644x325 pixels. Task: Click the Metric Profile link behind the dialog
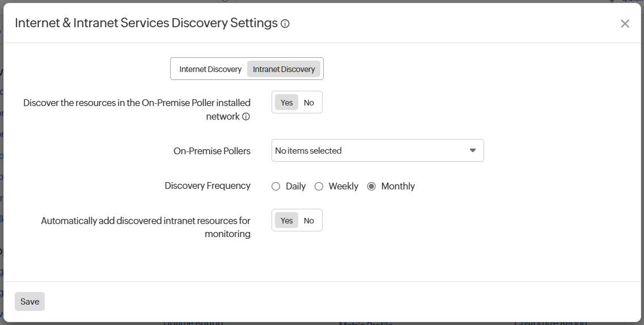coord(365,323)
